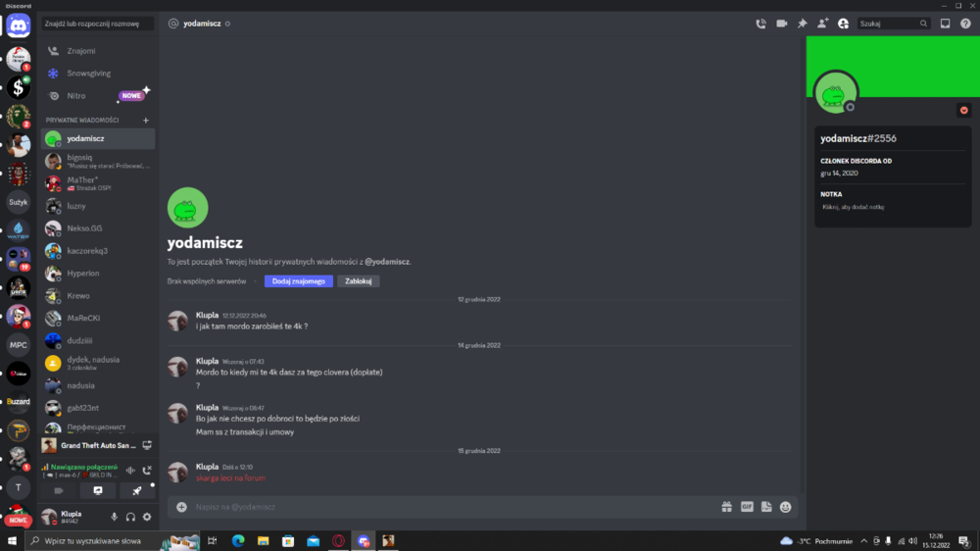Screen dimensions: 980x551
Task: Open the GIF picker
Action: point(747,507)
